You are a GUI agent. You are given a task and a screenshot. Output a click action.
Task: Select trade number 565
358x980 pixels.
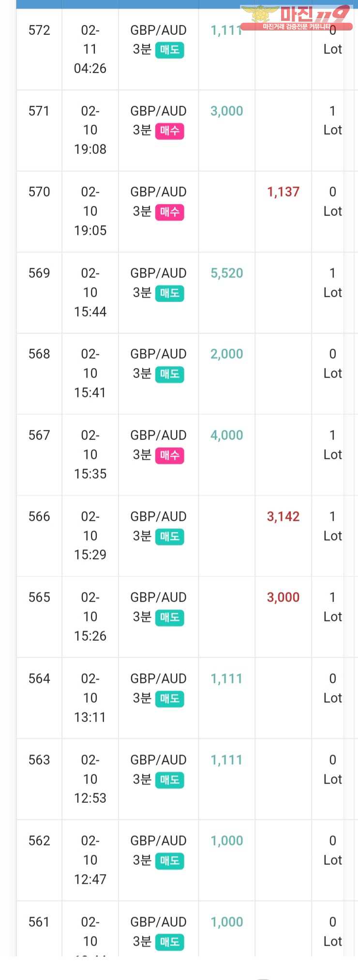pyautogui.click(x=39, y=598)
